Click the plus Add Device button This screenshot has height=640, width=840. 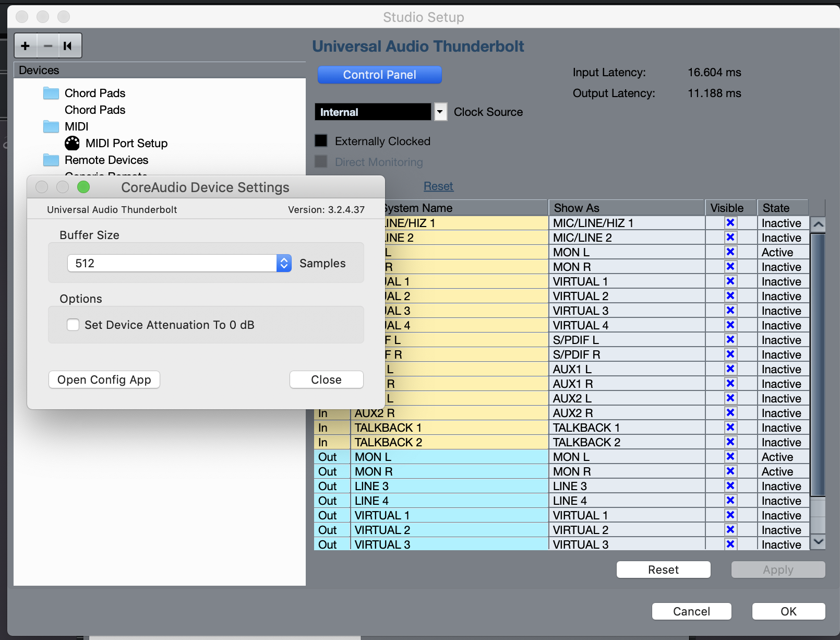(x=25, y=46)
